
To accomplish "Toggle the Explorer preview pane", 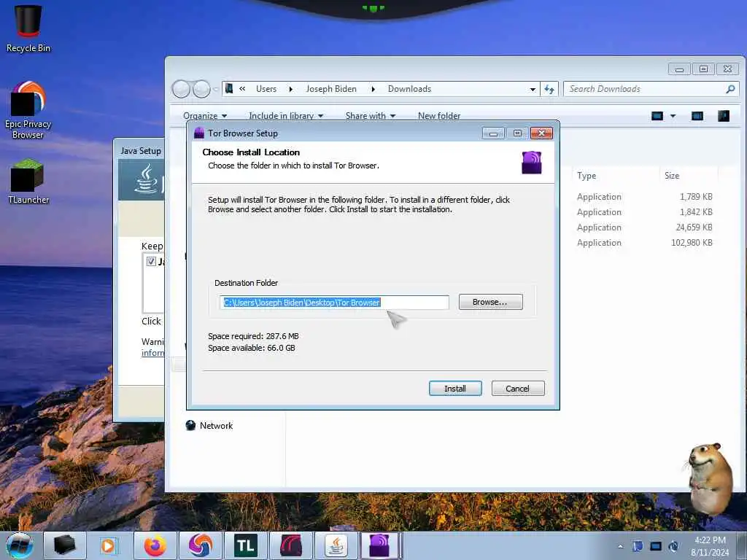I will click(697, 116).
